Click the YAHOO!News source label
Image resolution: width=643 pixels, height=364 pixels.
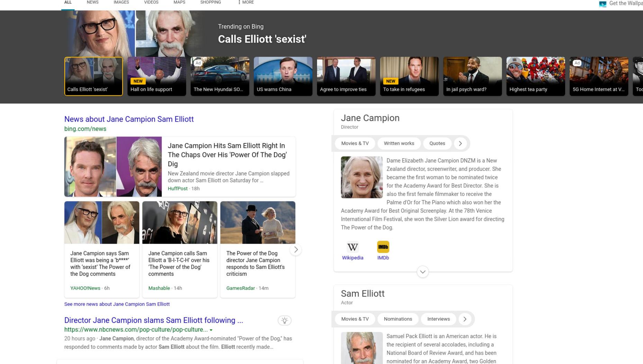pyautogui.click(x=85, y=288)
